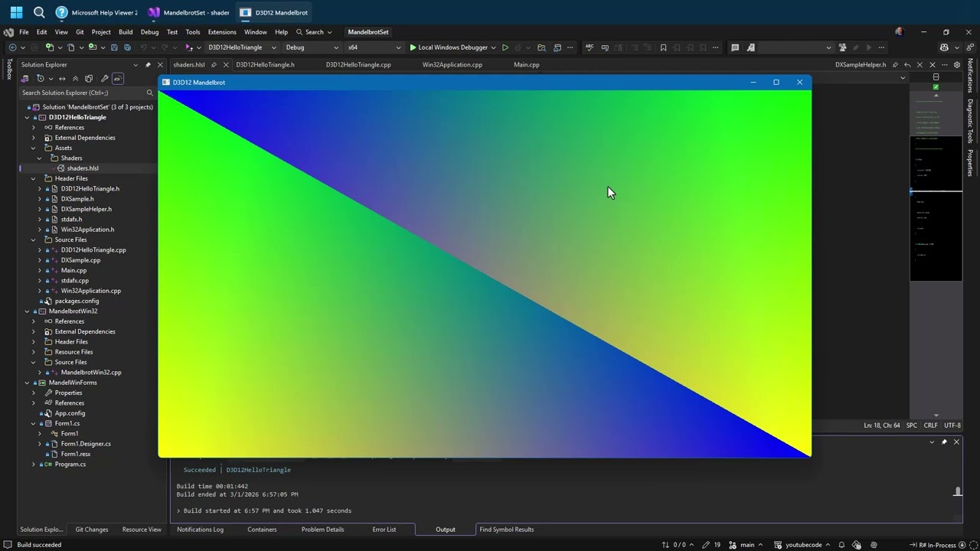
Task: Open the D3D12HelloTriangle startup project dropdown
Action: coord(242,47)
